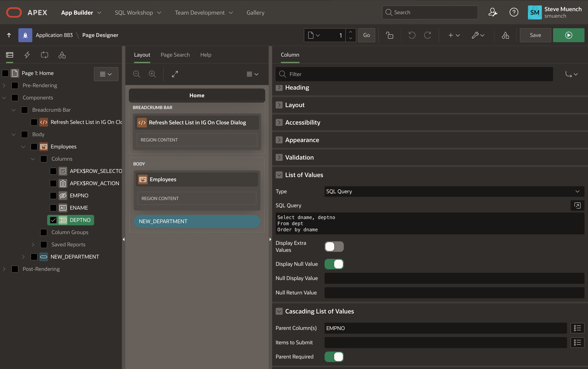Collapse the List of Values section
The width and height of the screenshot is (588, 369).
(x=279, y=175)
